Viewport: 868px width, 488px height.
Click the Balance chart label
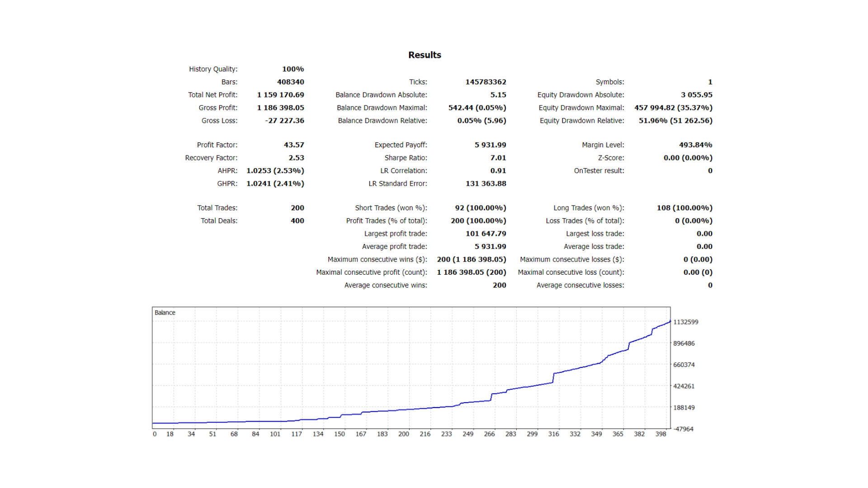pyautogui.click(x=165, y=313)
